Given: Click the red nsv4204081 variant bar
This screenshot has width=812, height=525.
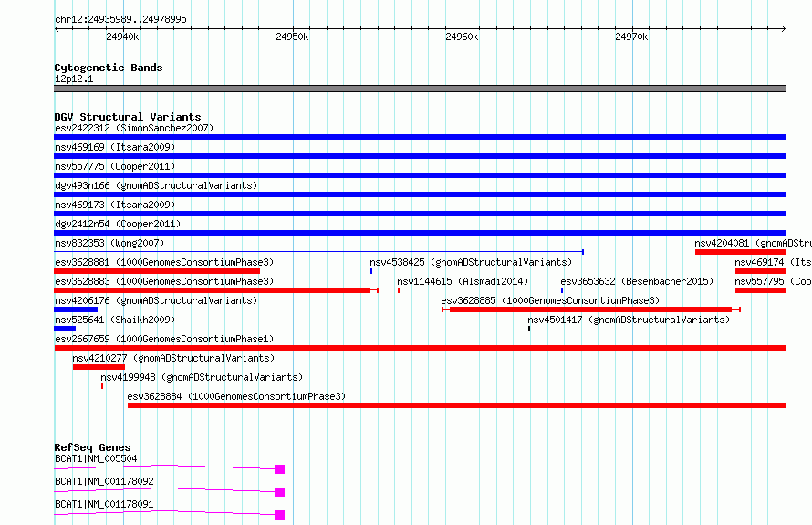Looking at the screenshot, I should pyautogui.click(x=741, y=252).
